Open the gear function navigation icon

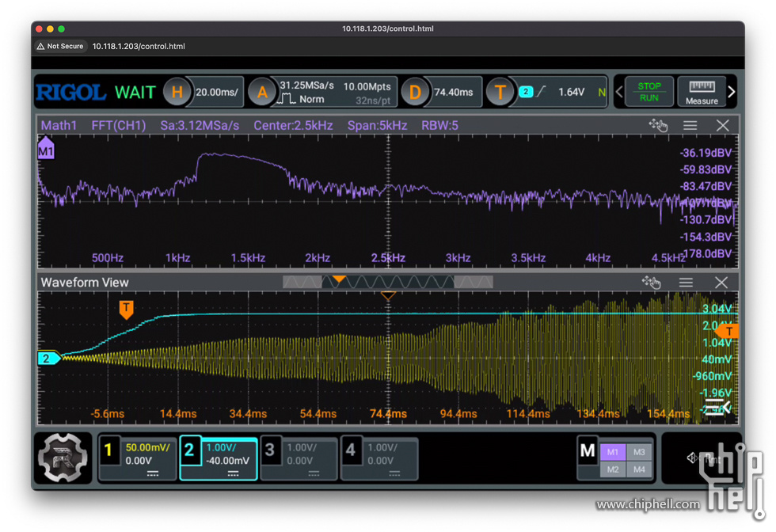pos(63,458)
